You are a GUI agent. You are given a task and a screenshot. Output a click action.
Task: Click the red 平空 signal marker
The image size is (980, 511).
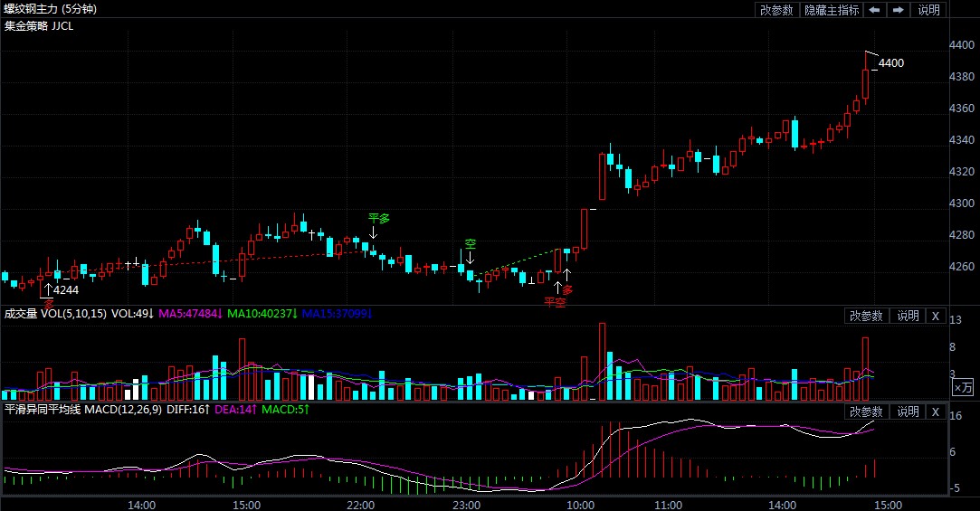pos(555,302)
